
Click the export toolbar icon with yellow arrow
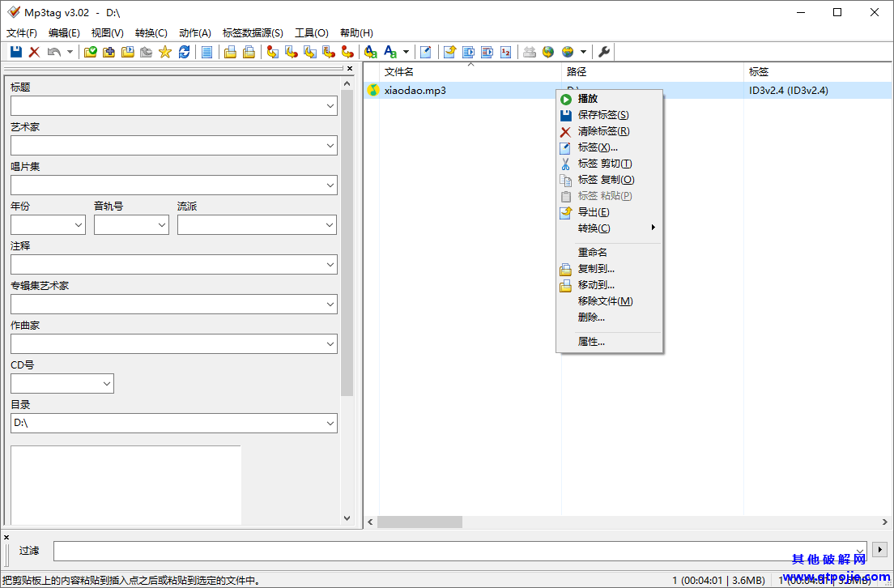coord(450,52)
